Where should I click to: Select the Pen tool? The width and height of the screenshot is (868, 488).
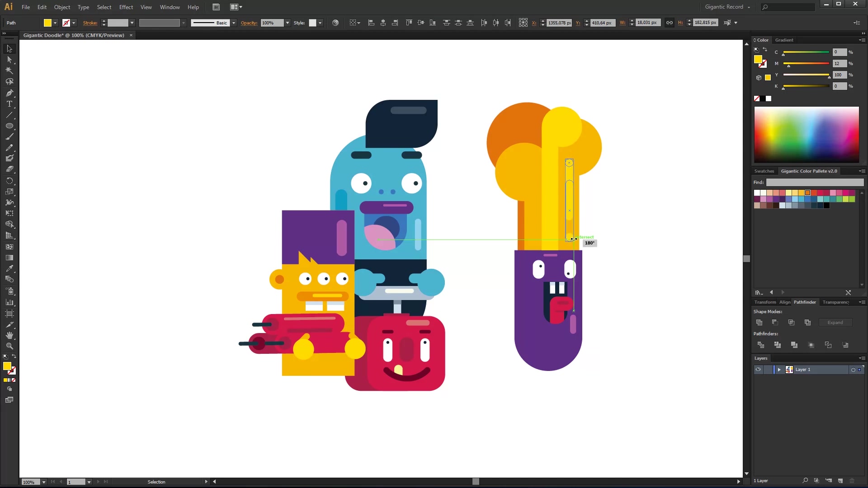pos(9,93)
